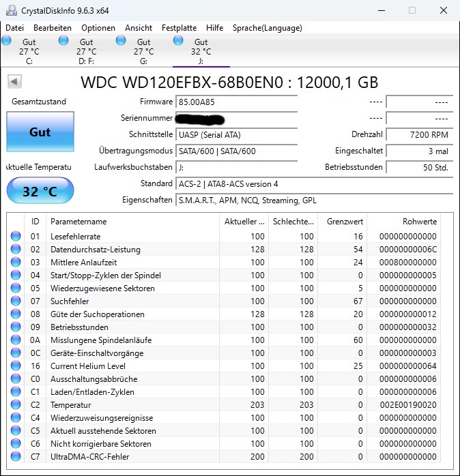Click status orb for ID 09 Betriebsstunden
This screenshot has height=476, width=460.
click(x=16, y=327)
